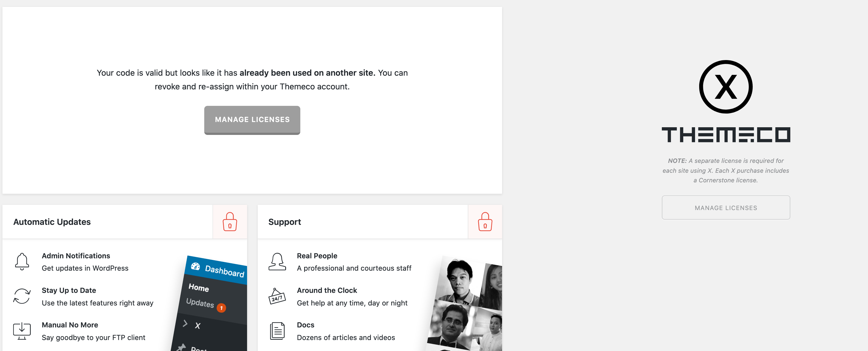Click the Support lock icon
Image resolution: width=868 pixels, height=351 pixels.
click(x=485, y=222)
